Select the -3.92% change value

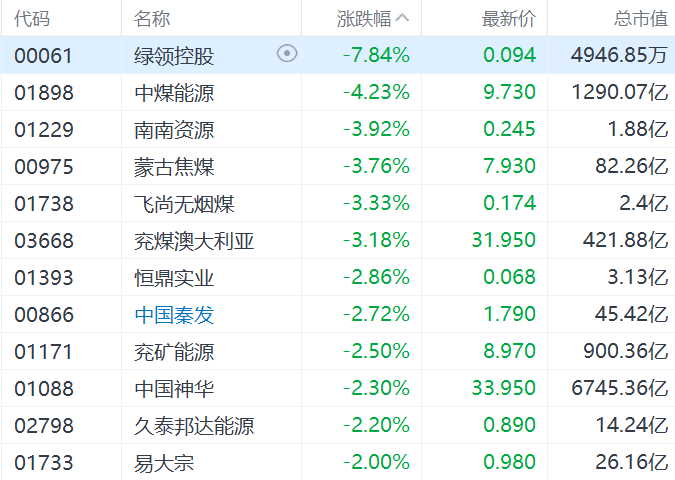376,129
